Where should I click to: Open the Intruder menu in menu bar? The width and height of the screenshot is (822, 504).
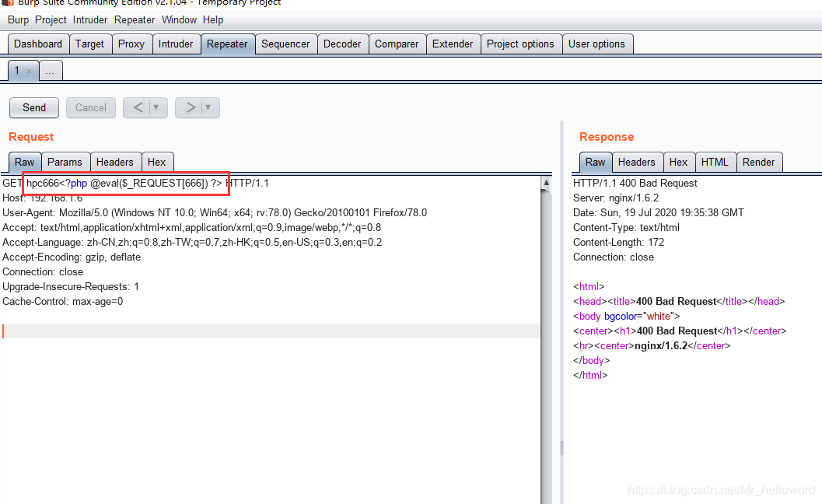tap(89, 20)
